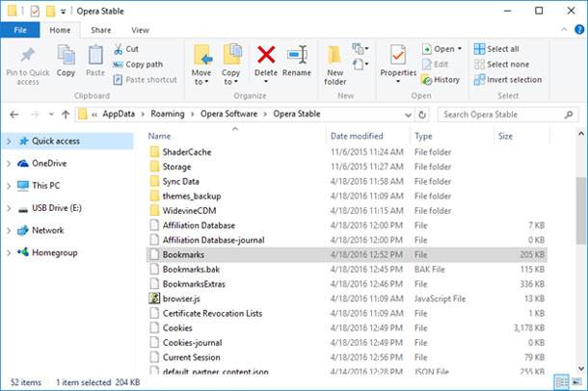Click the Paste clipboard icon

(x=95, y=55)
